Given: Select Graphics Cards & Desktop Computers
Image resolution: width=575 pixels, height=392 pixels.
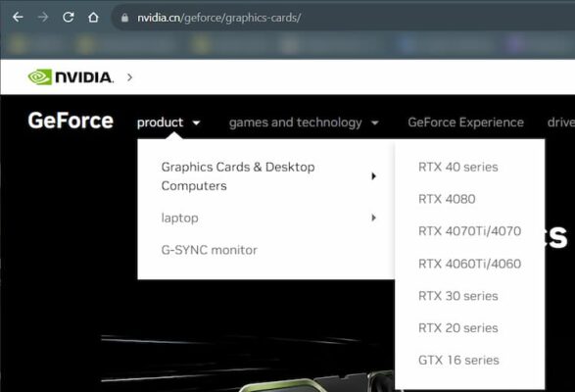Looking at the screenshot, I should (x=238, y=176).
